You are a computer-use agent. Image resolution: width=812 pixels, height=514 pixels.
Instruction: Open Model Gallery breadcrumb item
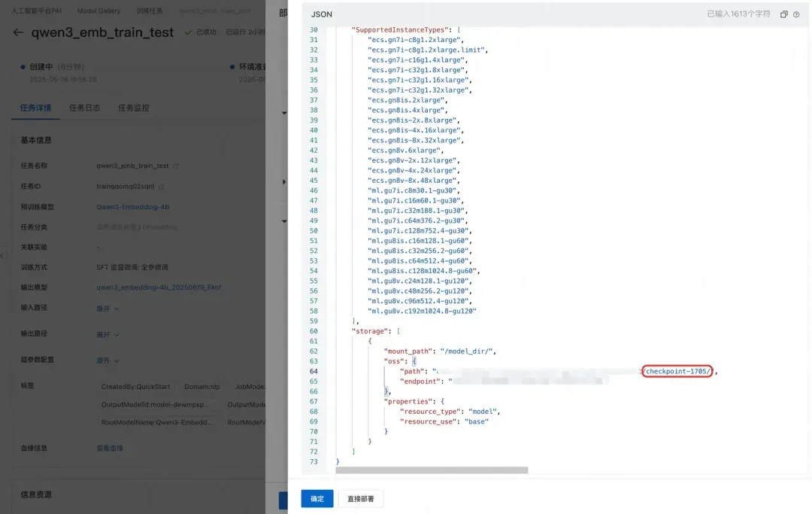(98, 11)
